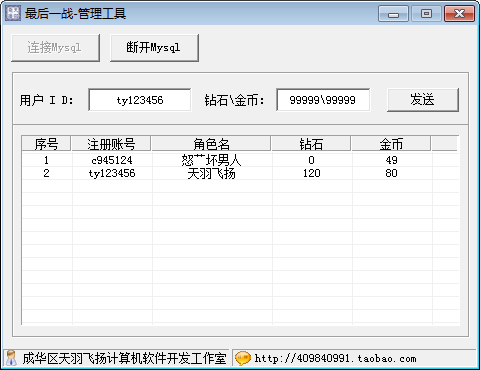Focus the 用户 ID input field
This screenshot has width=480, height=370.
coord(140,100)
